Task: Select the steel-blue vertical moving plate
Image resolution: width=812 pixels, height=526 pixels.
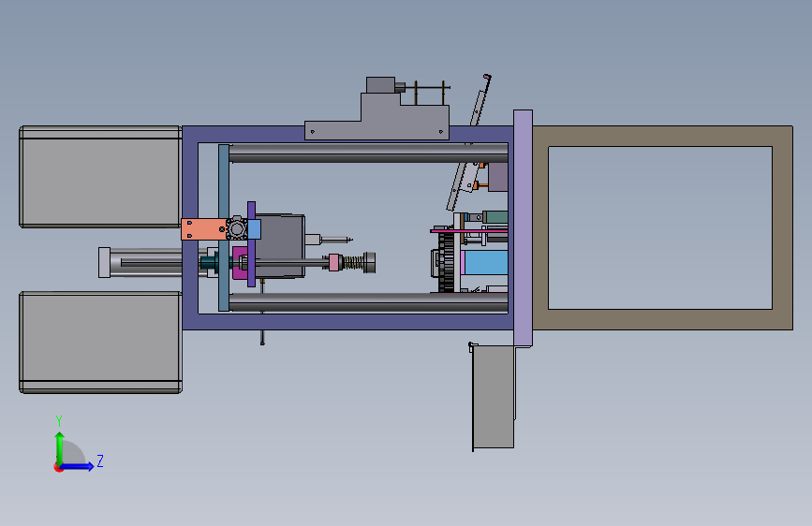Action: pos(224,227)
